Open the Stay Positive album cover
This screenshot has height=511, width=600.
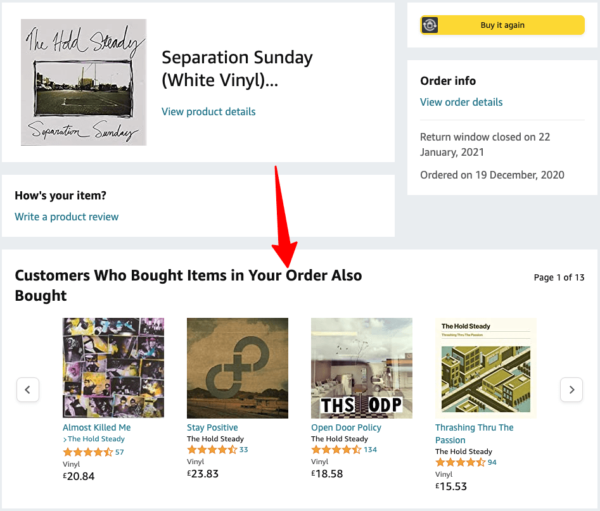[x=237, y=367]
